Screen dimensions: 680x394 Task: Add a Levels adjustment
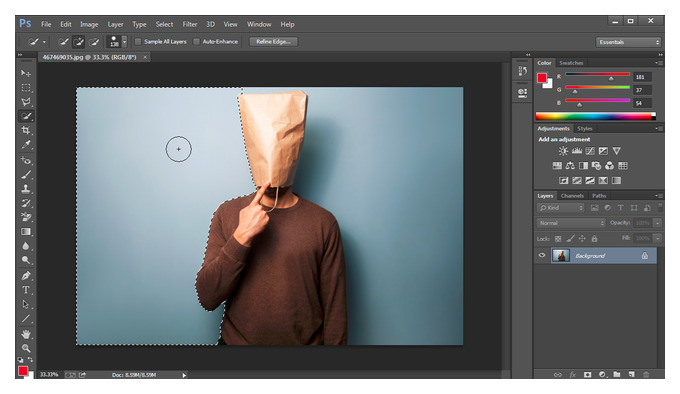(x=576, y=151)
